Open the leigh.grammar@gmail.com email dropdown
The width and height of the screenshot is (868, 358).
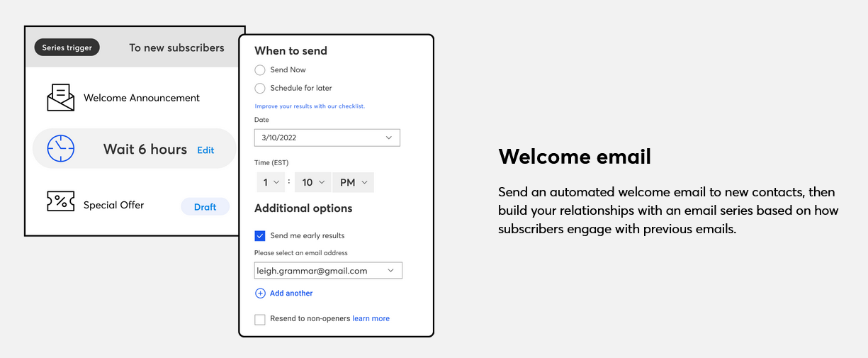pyautogui.click(x=328, y=271)
